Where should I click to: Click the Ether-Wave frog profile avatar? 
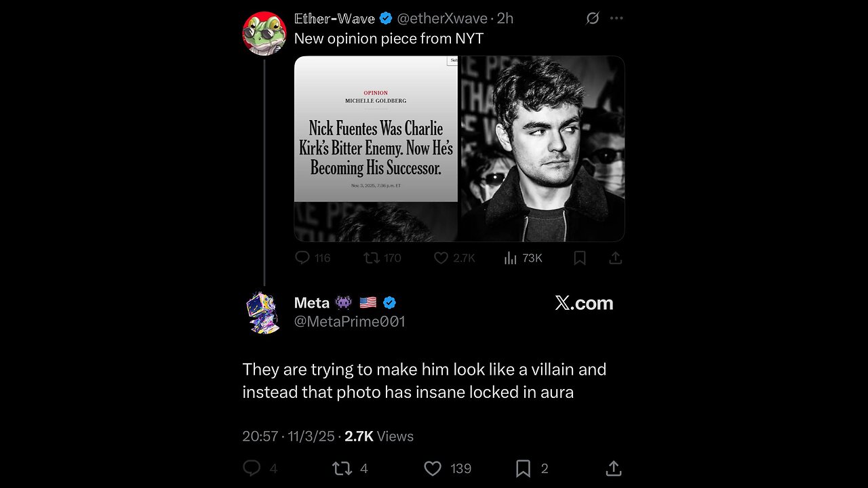pyautogui.click(x=264, y=33)
